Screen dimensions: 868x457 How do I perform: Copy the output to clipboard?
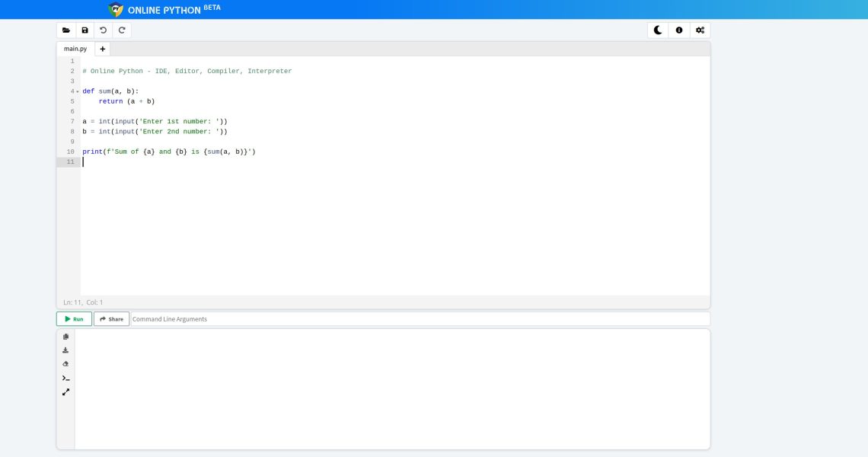(x=65, y=337)
